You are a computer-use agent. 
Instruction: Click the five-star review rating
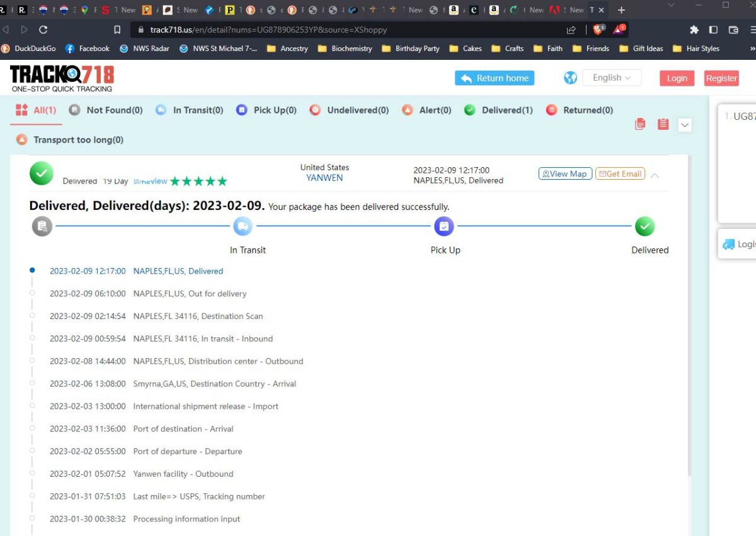click(x=198, y=182)
